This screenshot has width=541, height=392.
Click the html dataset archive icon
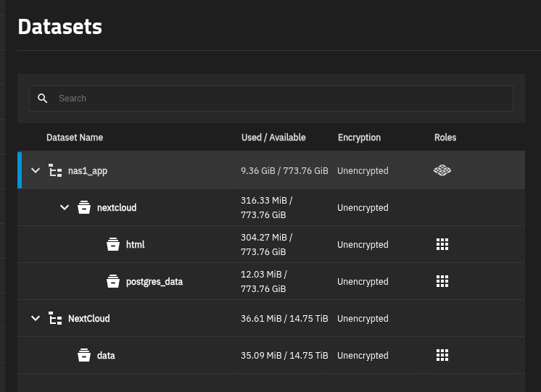113,244
